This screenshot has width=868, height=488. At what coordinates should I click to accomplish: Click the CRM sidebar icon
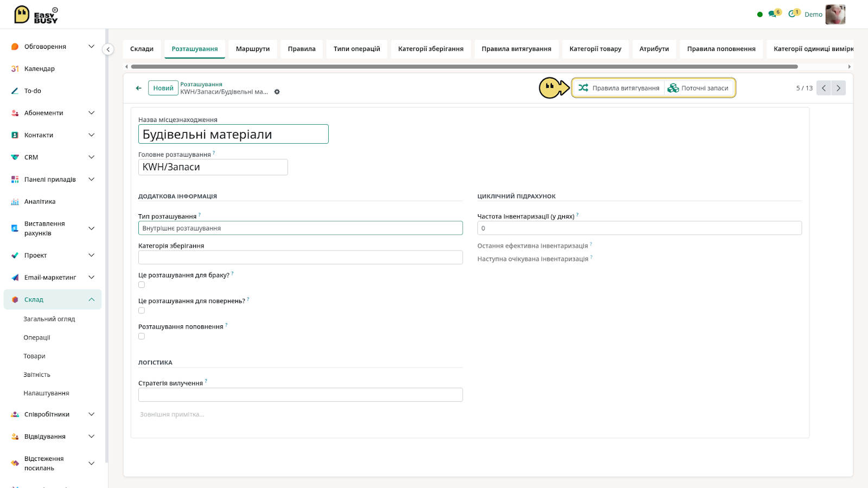point(15,157)
